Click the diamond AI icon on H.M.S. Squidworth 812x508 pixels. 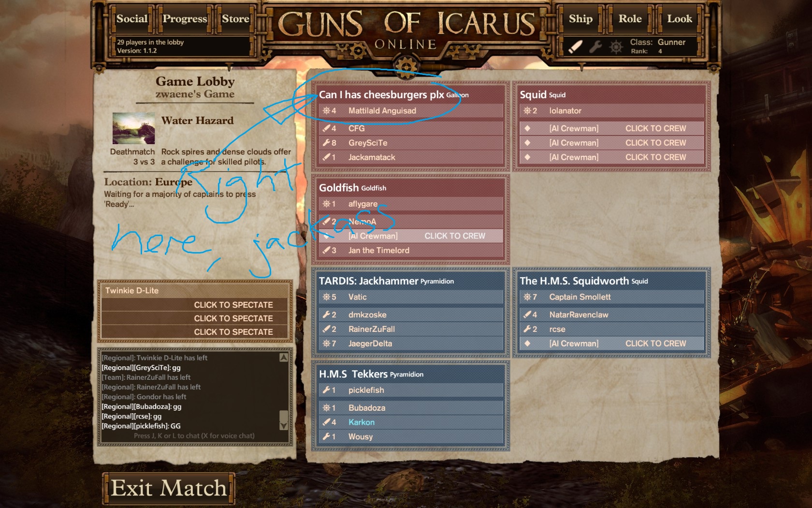click(527, 344)
